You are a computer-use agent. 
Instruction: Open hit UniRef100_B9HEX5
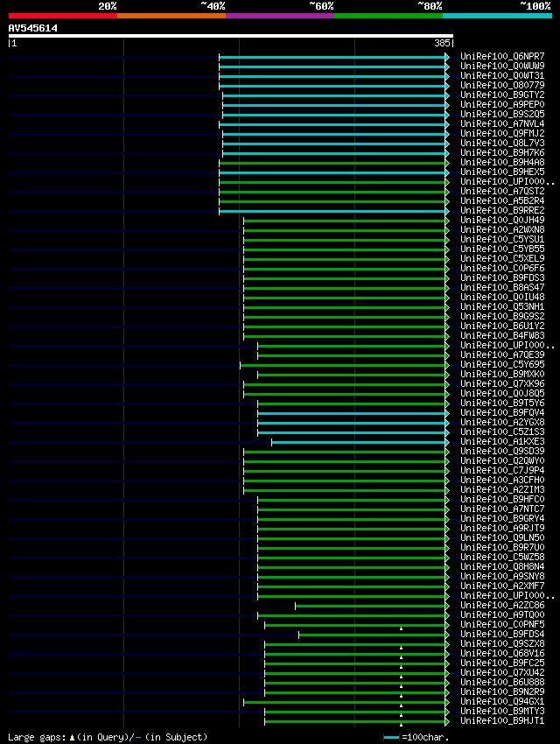(x=502, y=172)
